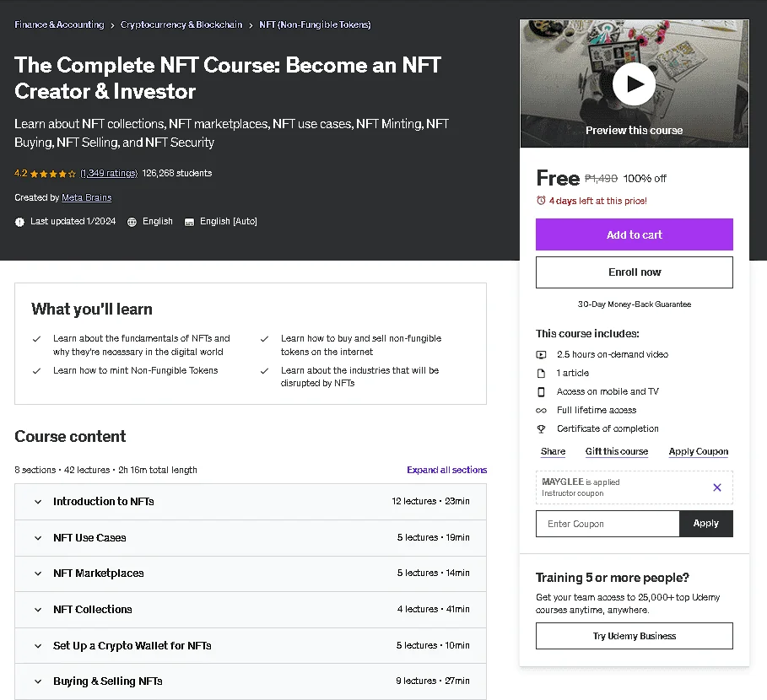Click the infinity lifetime access icon
Screen dimensions: 767x700
tap(541, 411)
